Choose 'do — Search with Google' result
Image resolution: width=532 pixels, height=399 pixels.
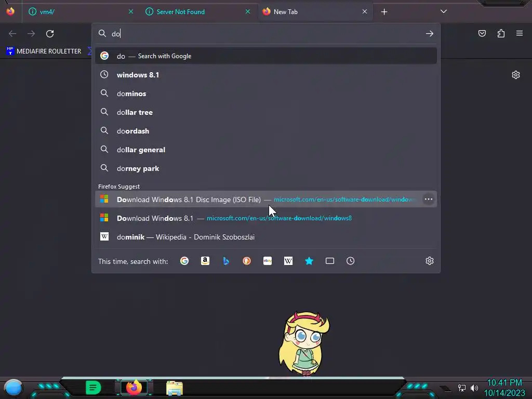(266, 56)
